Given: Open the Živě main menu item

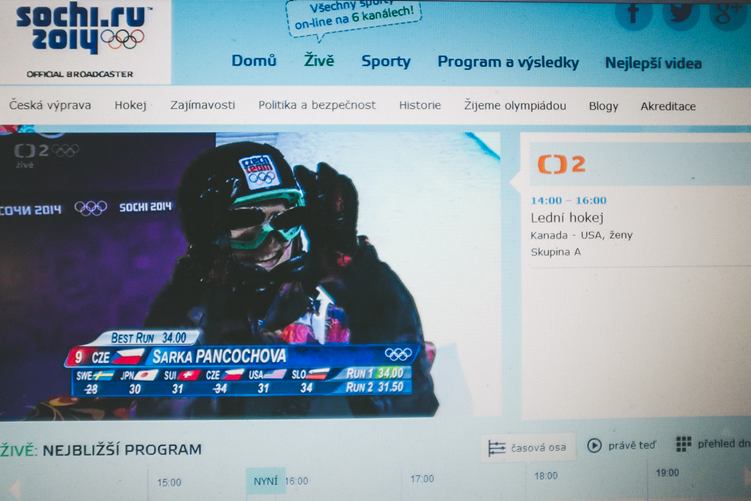Looking at the screenshot, I should [319, 60].
